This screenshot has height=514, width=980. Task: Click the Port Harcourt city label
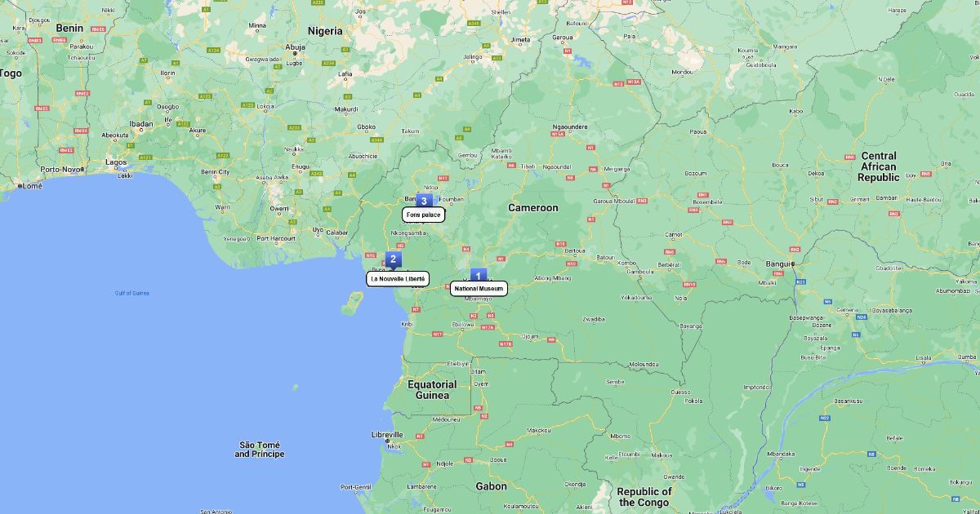coord(274,238)
